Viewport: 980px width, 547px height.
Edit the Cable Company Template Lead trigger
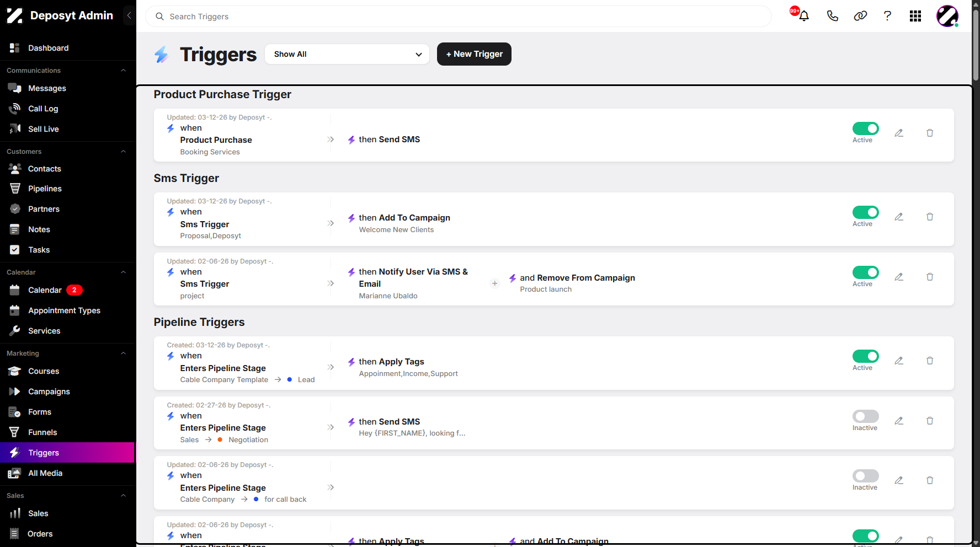899,361
